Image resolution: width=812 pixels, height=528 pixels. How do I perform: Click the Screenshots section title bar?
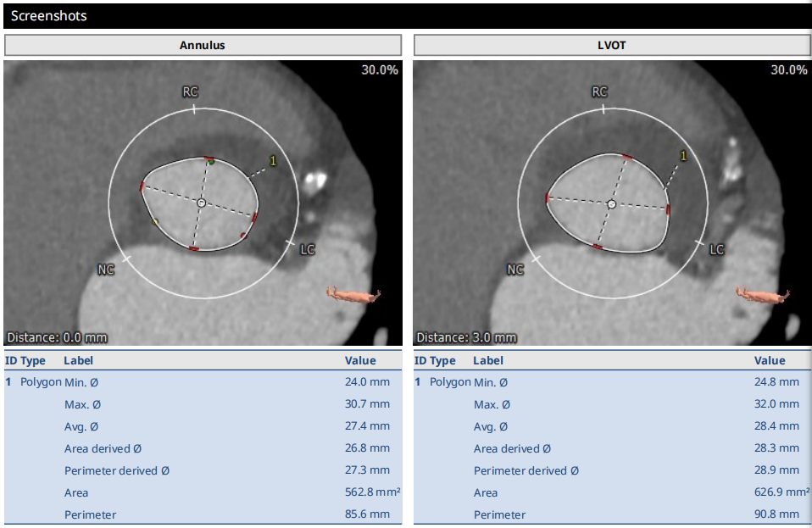coord(406,16)
